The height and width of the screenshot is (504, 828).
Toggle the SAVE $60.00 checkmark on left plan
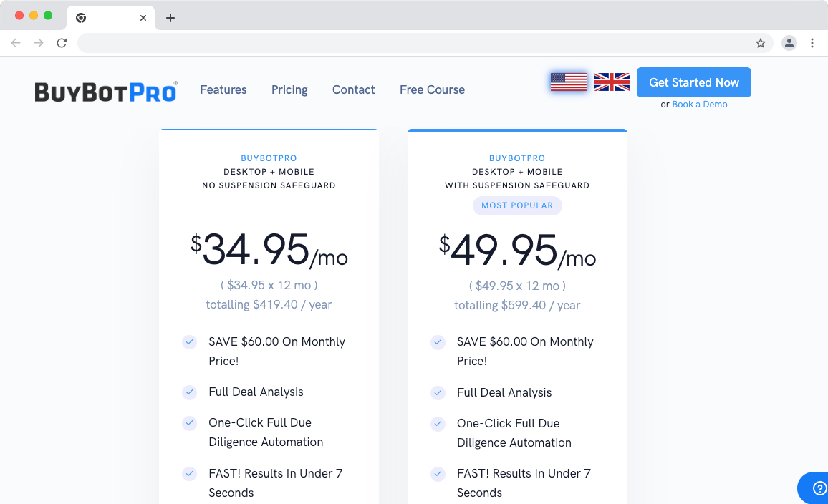pyautogui.click(x=189, y=342)
